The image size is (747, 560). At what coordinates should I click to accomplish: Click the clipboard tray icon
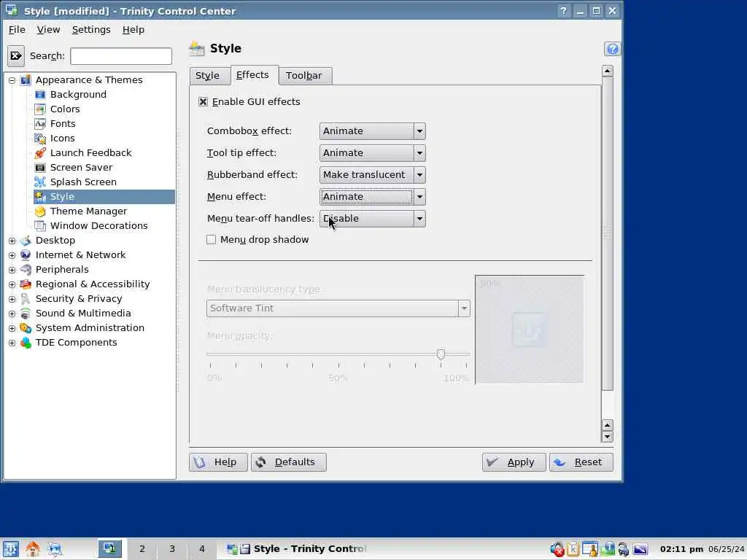tap(573, 549)
